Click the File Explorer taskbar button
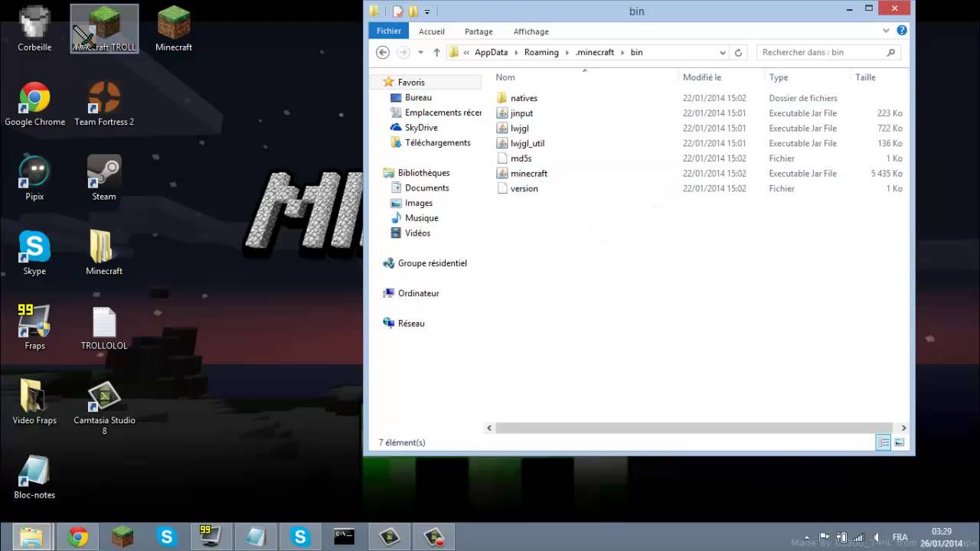Viewport: 980px width, 551px height. [x=31, y=537]
